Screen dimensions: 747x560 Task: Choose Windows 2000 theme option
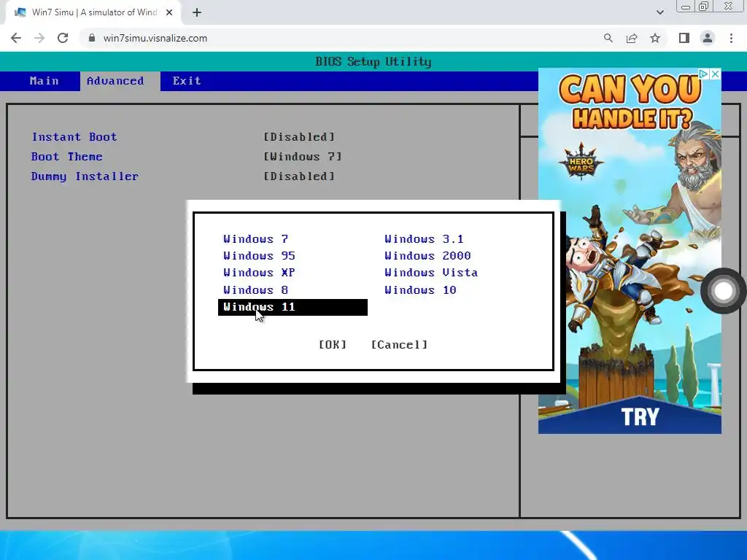pyautogui.click(x=427, y=256)
